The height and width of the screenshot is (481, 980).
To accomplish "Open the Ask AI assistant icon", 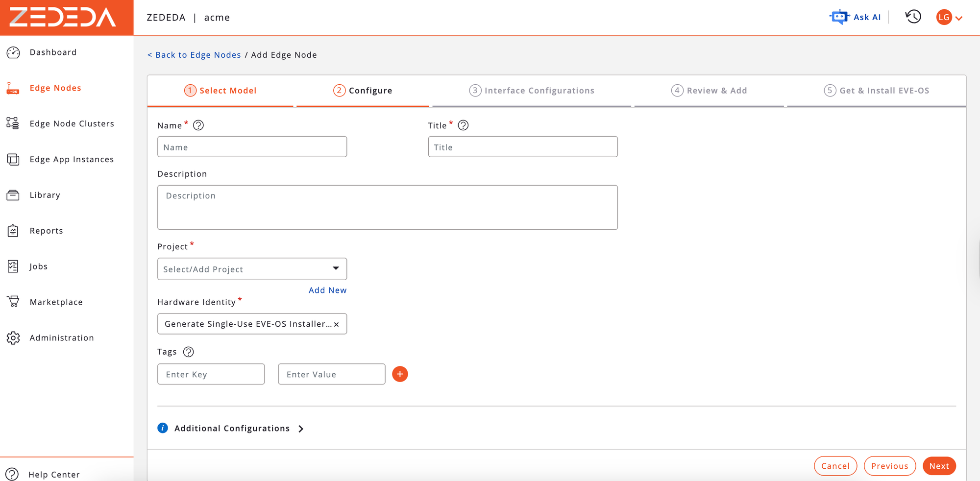I will pyautogui.click(x=839, y=17).
